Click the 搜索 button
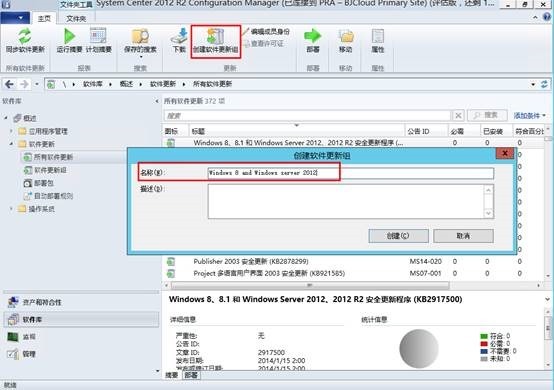 pyautogui.click(x=487, y=116)
